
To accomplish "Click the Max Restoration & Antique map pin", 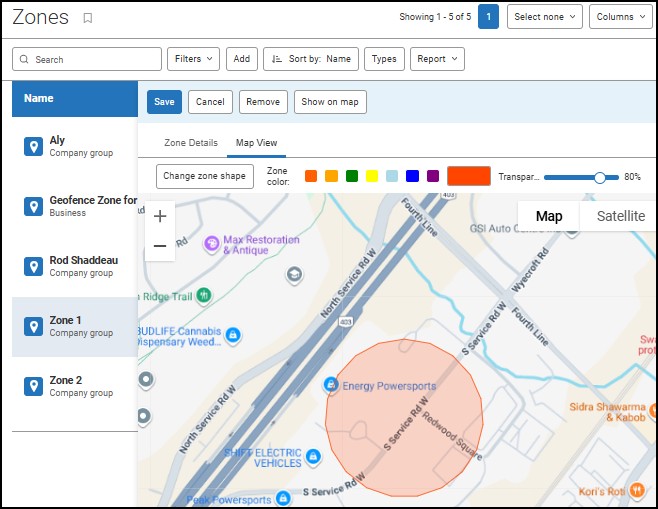I will pos(211,243).
